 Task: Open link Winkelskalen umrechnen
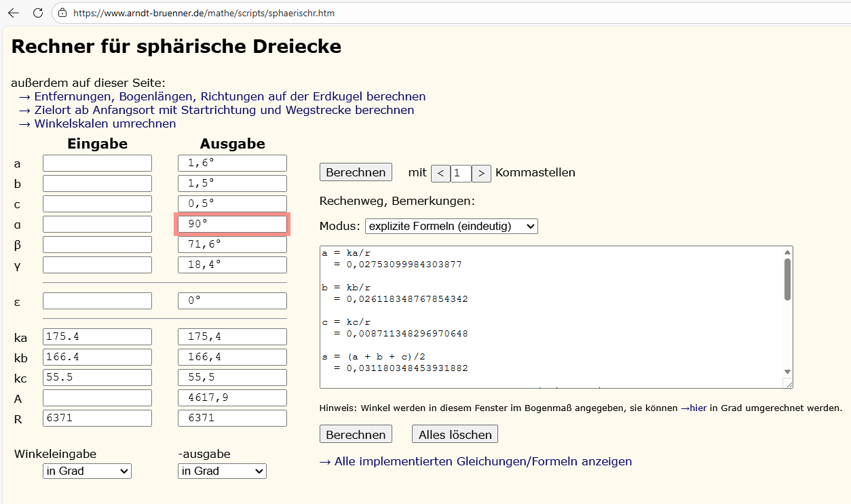(x=105, y=123)
